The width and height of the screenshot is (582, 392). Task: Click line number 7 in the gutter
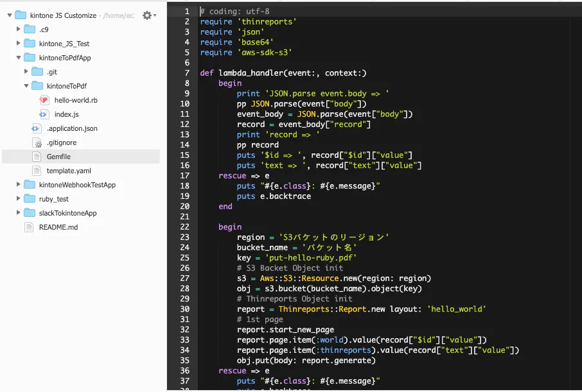(187, 73)
